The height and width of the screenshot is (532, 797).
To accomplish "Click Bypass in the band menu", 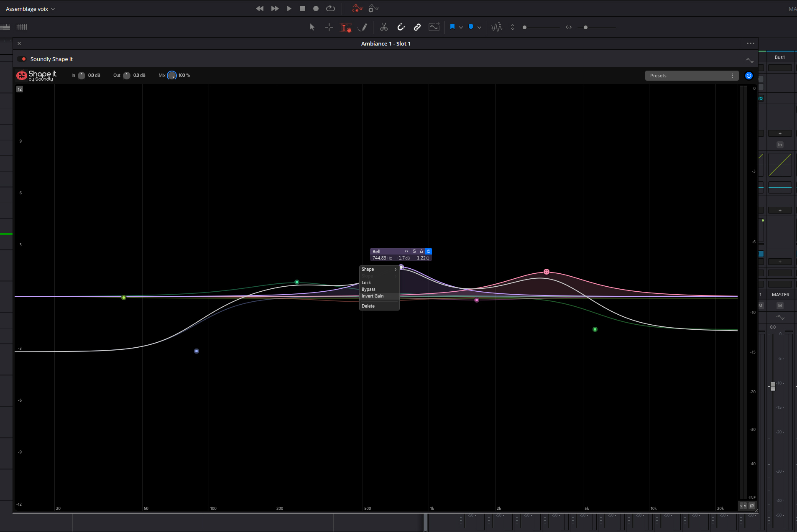I will 368,289.
